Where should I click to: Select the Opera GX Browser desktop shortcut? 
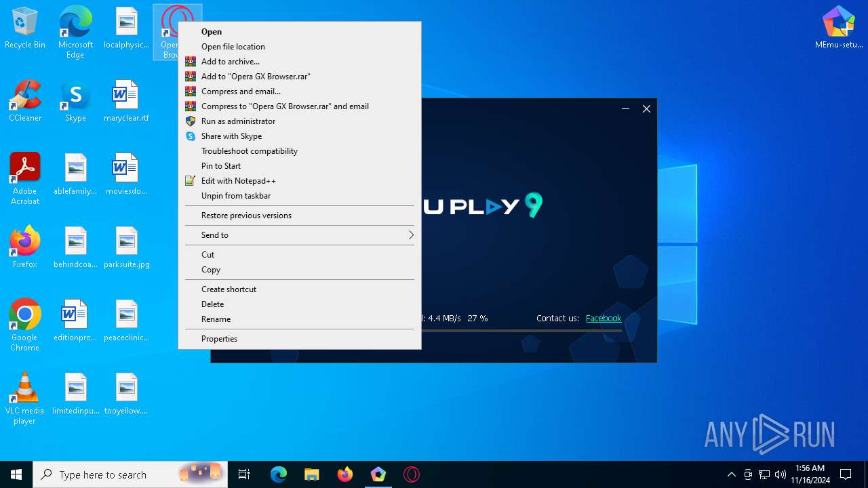(x=177, y=32)
